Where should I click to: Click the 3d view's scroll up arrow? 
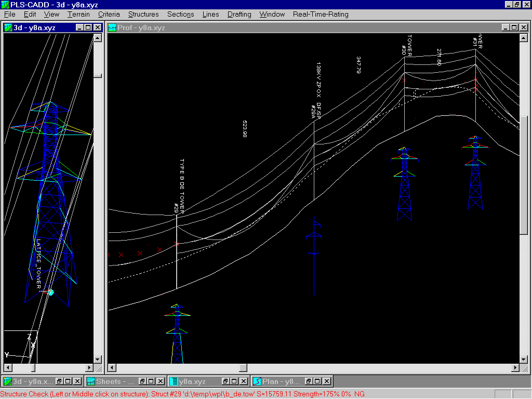tap(97, 38)
